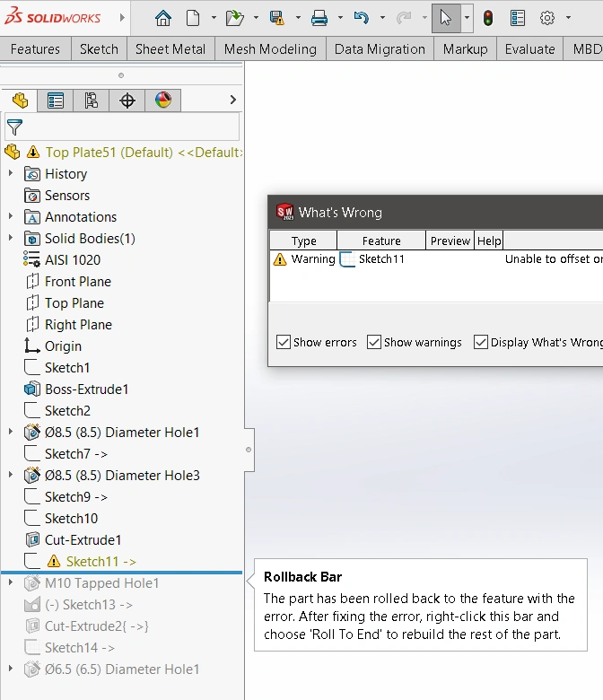Open the Markup tab
The height and width of the screenshot is (700, 603).
[465, 48]
